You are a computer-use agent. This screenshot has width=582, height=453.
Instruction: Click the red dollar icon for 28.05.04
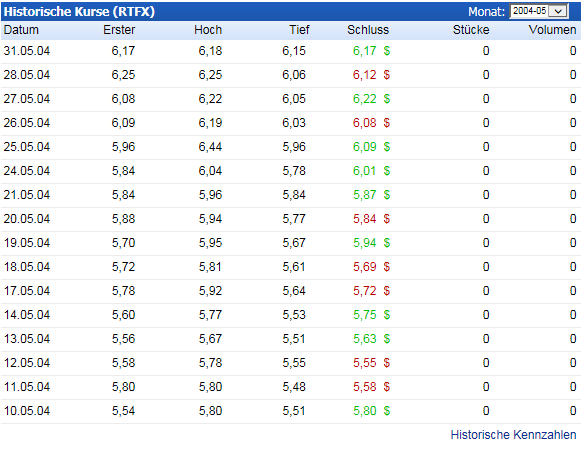387,75
